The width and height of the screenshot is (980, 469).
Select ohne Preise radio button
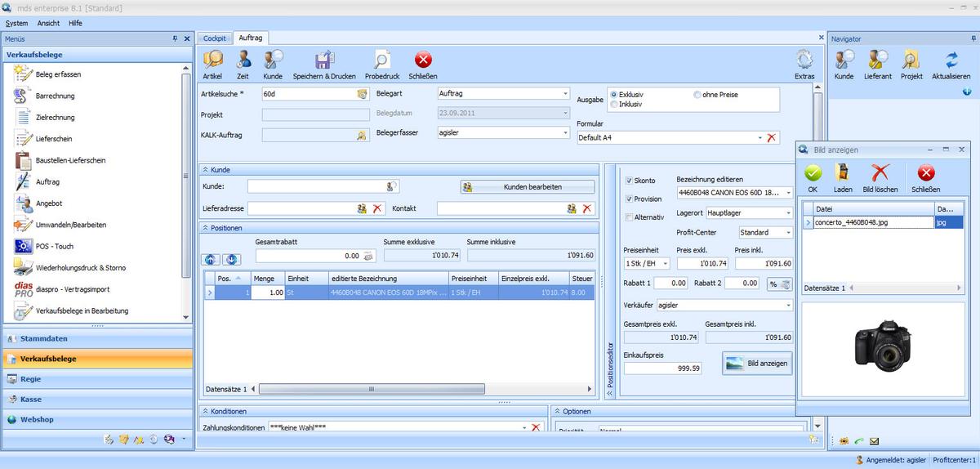tap(697, 95)
